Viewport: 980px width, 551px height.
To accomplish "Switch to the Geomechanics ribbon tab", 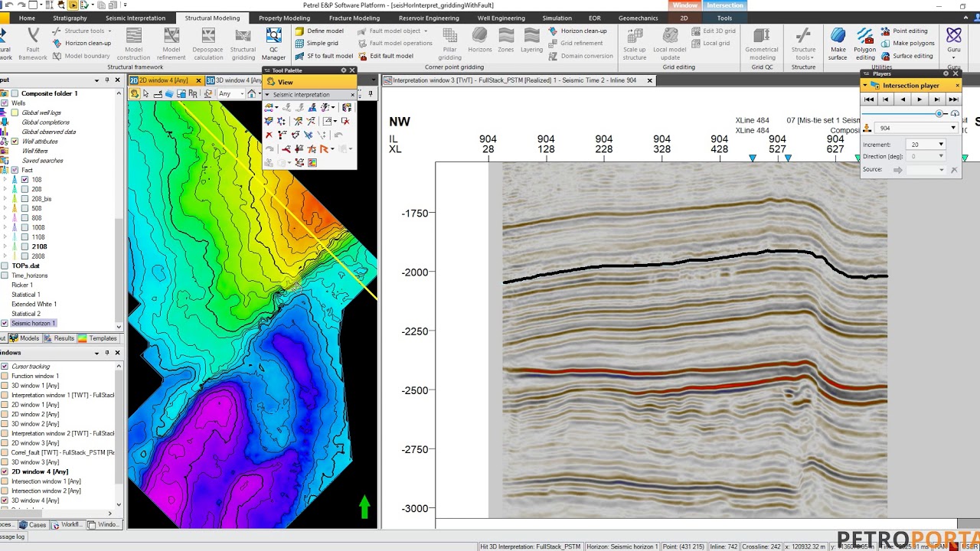I will click(638, 18).
